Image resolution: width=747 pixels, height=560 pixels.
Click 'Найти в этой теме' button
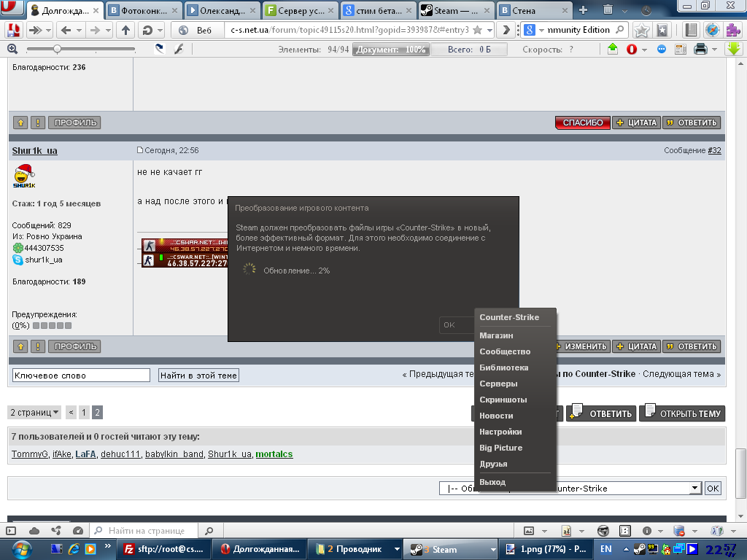(x=198, y=376)
